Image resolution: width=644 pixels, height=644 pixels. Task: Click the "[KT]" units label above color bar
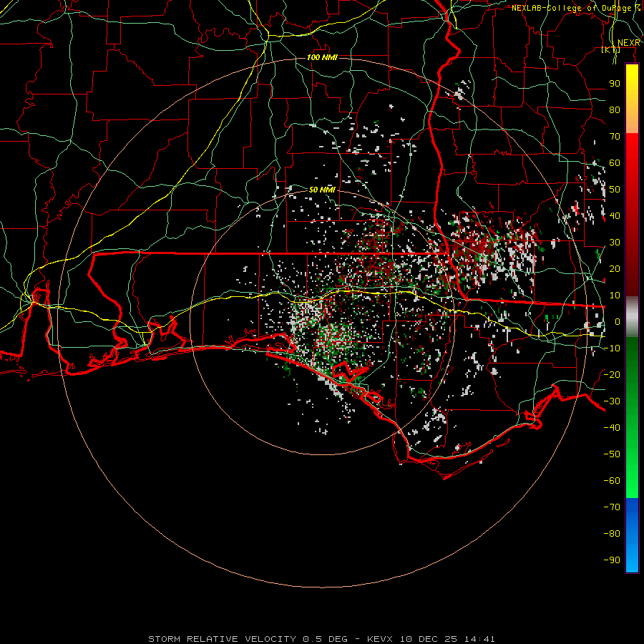[611, 49]
